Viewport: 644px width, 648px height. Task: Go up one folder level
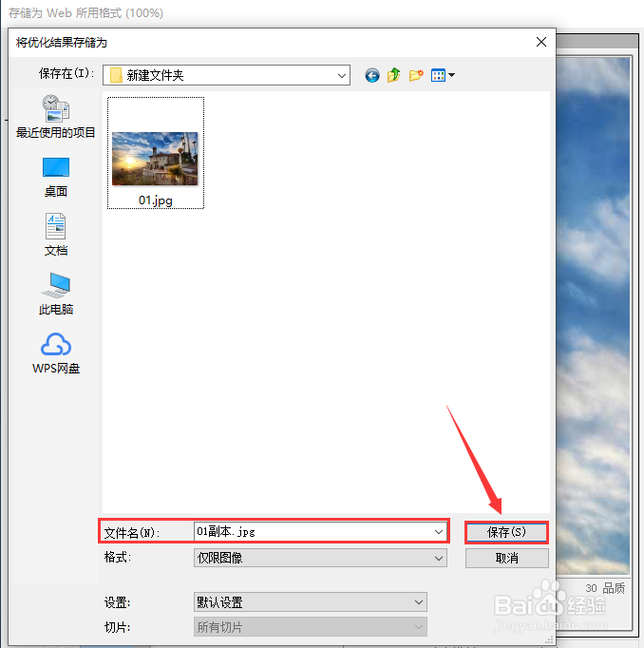click(393, 75)
